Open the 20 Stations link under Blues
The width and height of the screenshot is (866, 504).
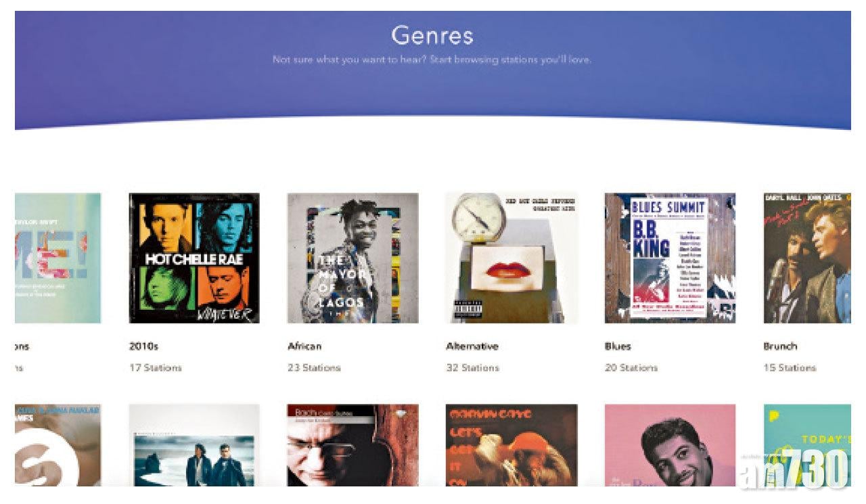tap(631, 368)
